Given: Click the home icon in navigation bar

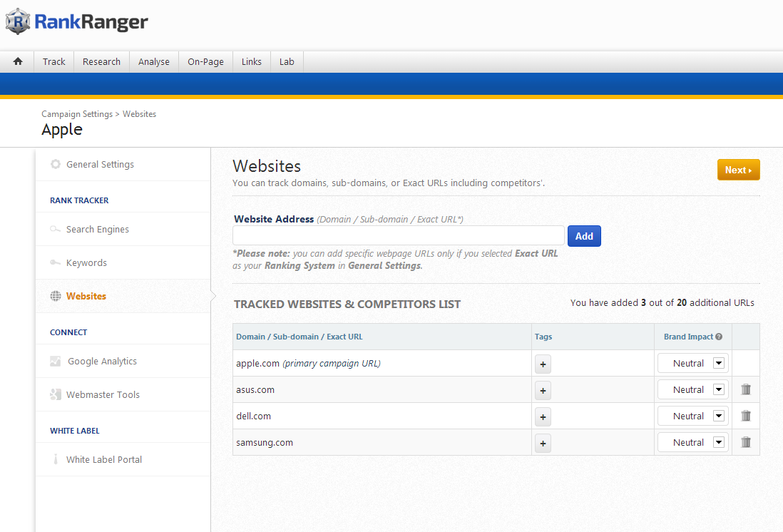Looking at the screenshot, I should pyautogui.click(x=18, y=62).
